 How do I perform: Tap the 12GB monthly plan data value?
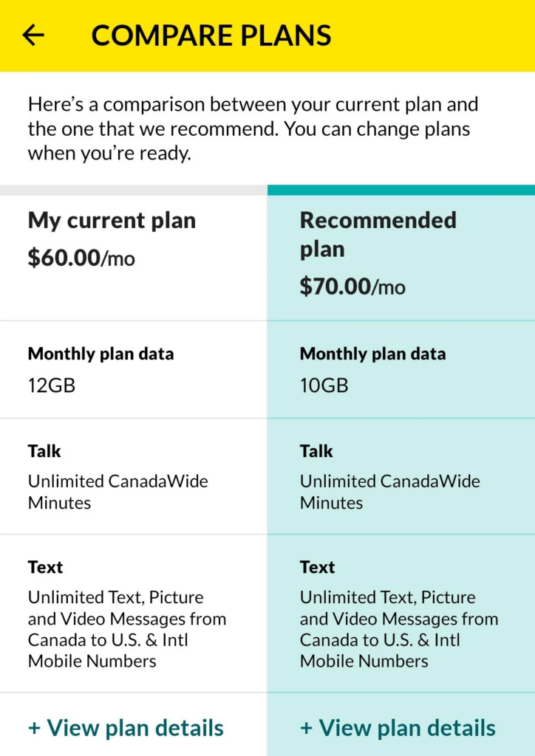coord(52,385)
